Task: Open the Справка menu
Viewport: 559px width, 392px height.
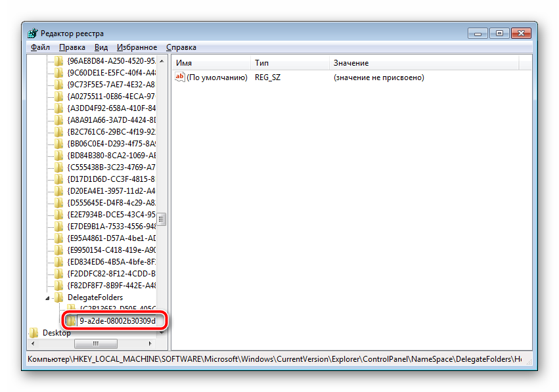Action: click(x=181, y=47)
